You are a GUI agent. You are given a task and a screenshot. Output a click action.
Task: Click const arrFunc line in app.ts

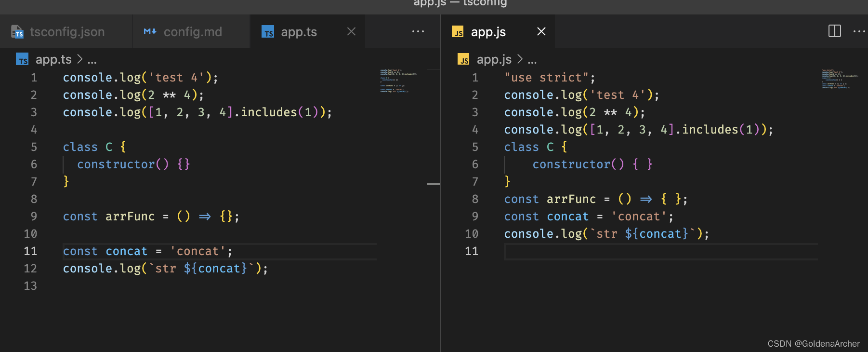click(x=151, y=217)
